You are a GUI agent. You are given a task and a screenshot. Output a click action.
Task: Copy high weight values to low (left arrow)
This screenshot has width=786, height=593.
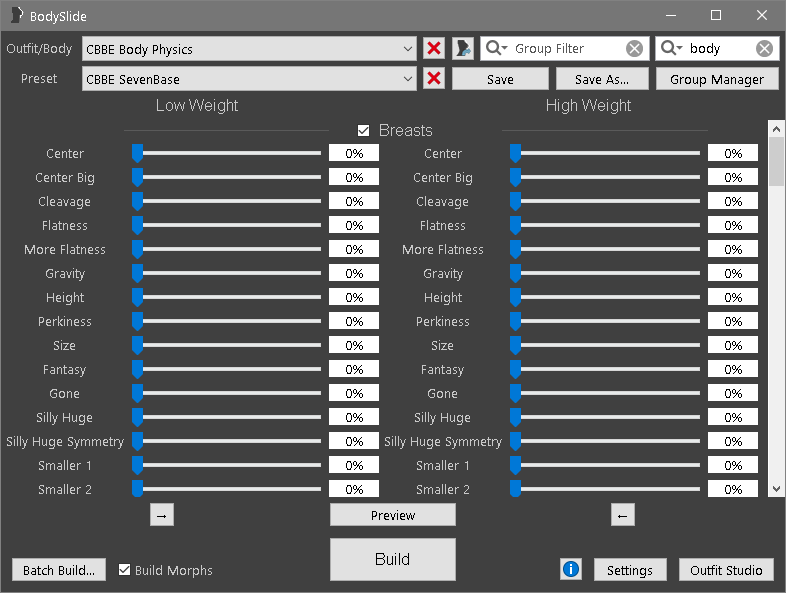pyautogui.click(x=623, y=515)
